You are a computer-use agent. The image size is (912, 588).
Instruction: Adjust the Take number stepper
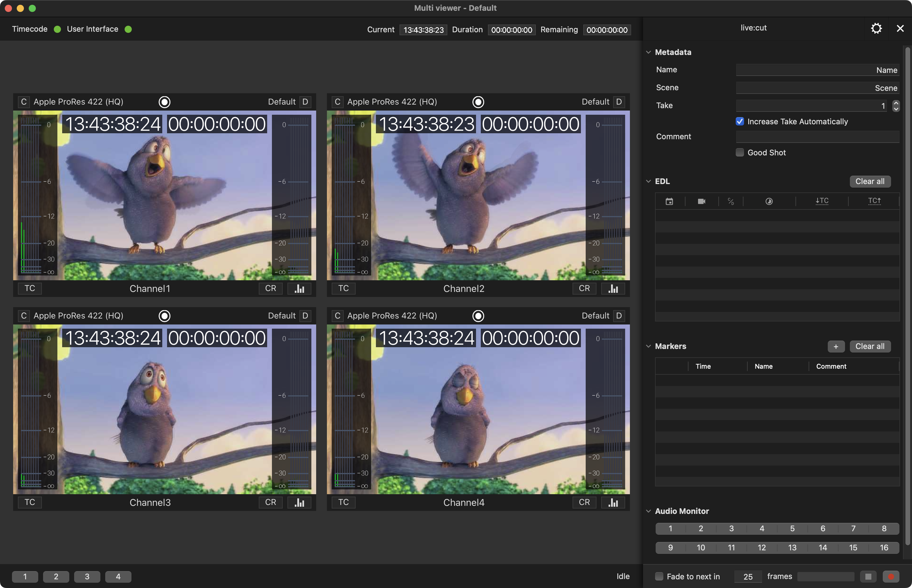click(x=896, y=106)
